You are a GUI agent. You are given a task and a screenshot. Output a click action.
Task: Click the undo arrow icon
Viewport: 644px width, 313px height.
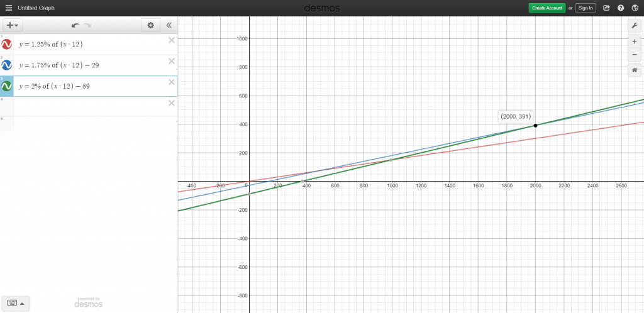[75, 25]
